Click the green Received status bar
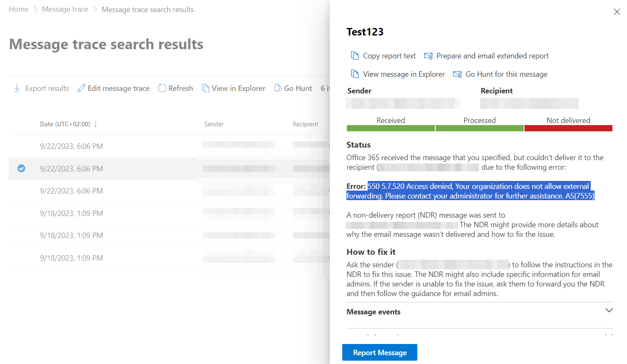 [x=391, y=128]
